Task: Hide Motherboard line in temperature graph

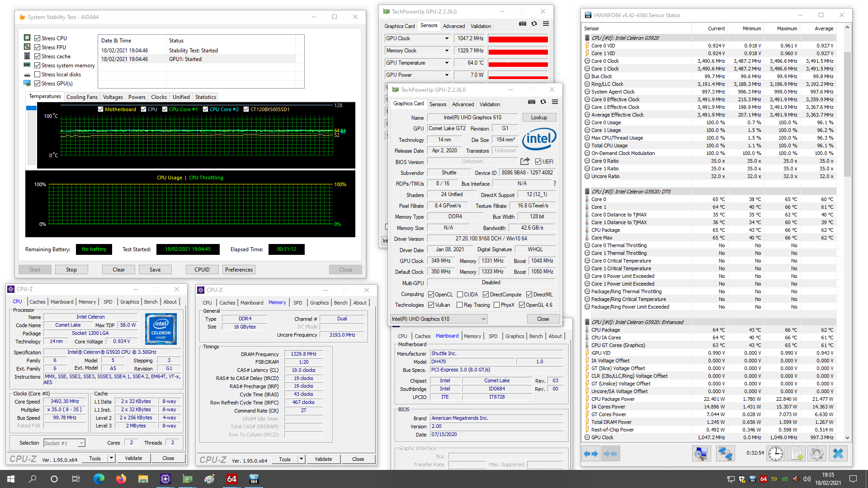Action: 100,109
